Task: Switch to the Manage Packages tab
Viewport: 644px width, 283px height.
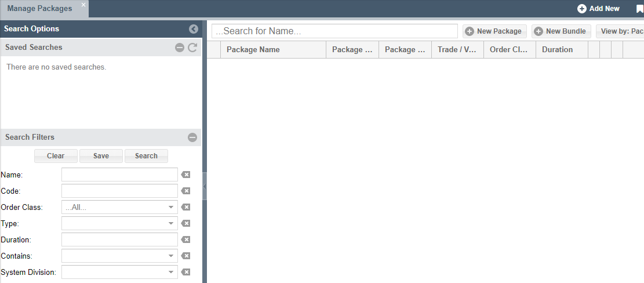Action: point(39,9)
